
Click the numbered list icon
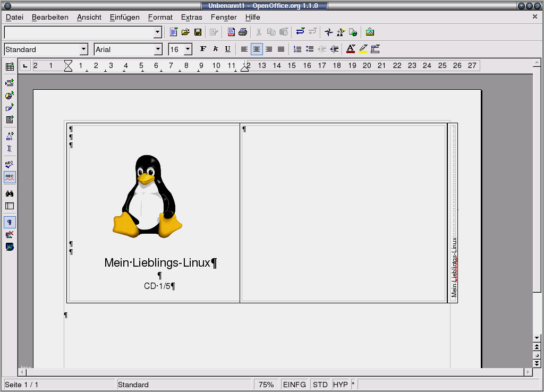[297, 49]
